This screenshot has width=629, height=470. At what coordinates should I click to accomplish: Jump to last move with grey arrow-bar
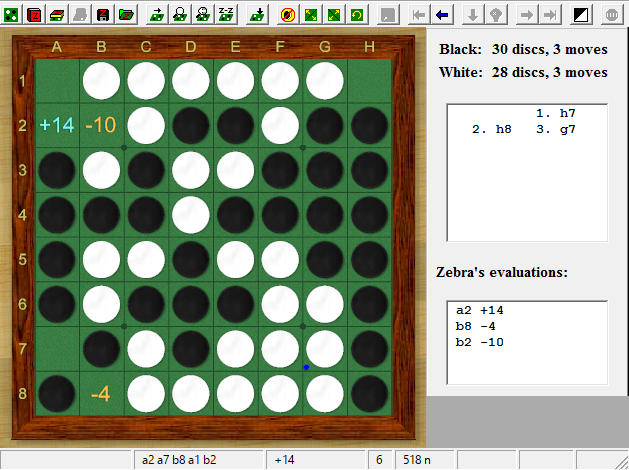(x=550, y=15)
